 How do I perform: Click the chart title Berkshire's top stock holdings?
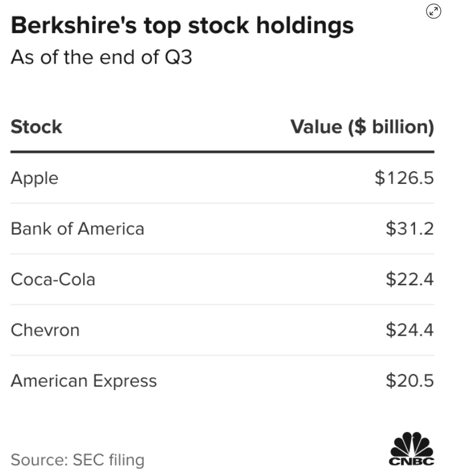pyautogui.click(x=182, y=26)
